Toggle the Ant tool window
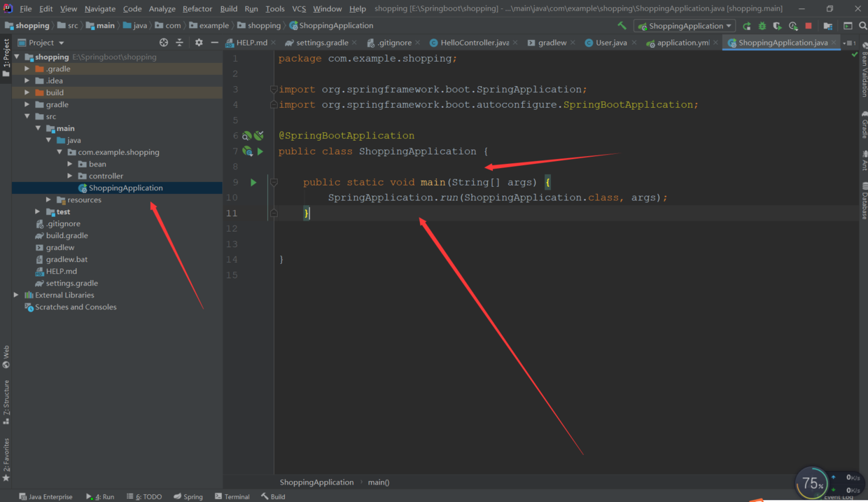 (864, 160)
